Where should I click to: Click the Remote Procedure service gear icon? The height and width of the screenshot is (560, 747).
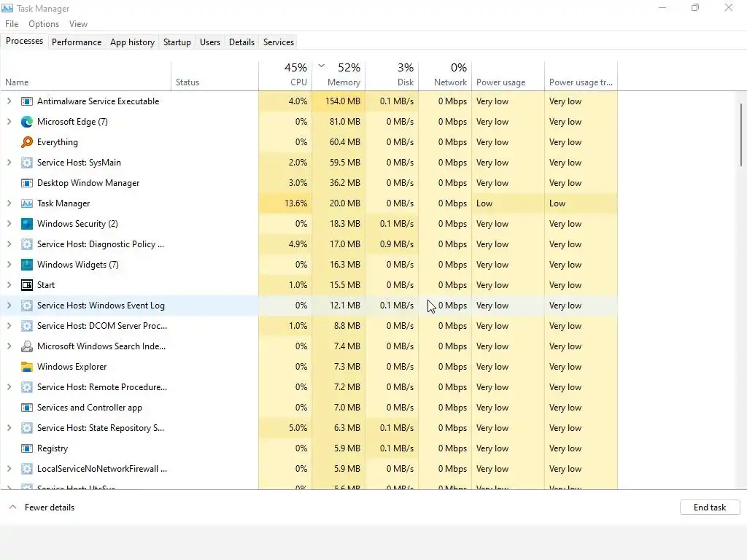point(27,387)
